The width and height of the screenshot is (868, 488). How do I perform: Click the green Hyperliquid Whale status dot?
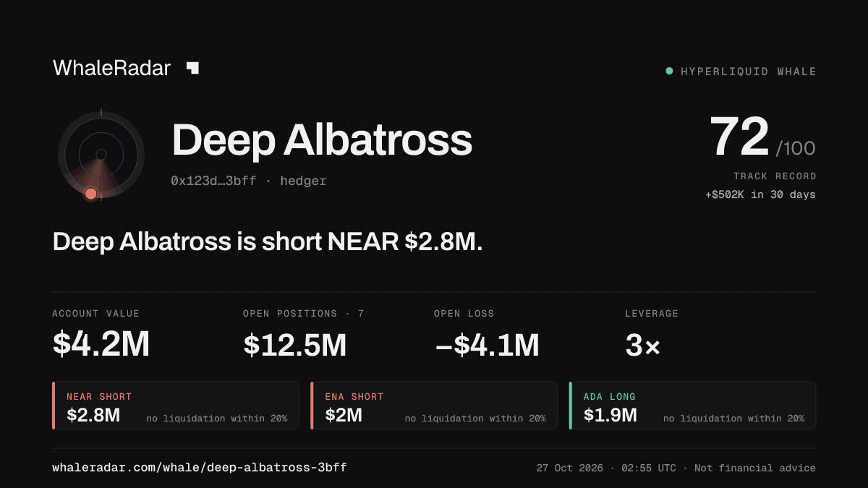[669, 71]
